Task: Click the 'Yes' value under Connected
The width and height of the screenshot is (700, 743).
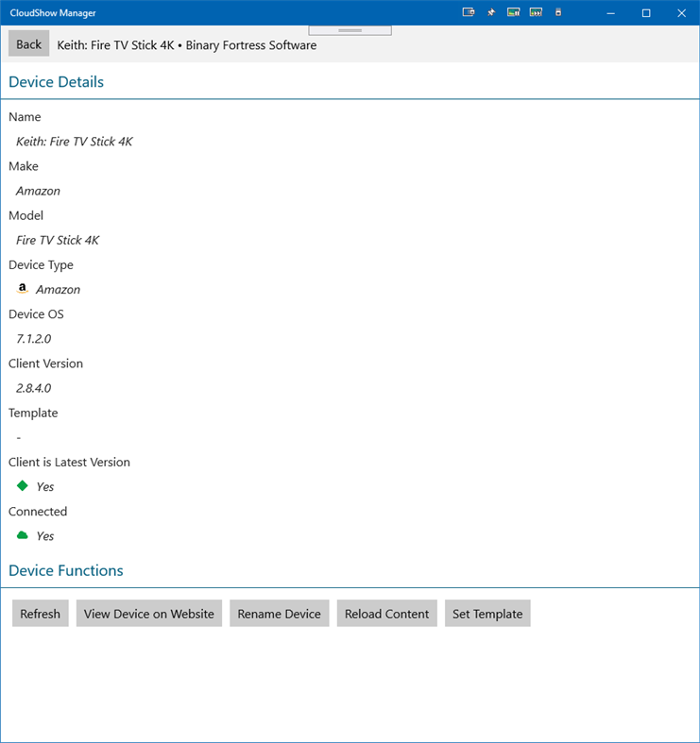Action: click(45, 536)
